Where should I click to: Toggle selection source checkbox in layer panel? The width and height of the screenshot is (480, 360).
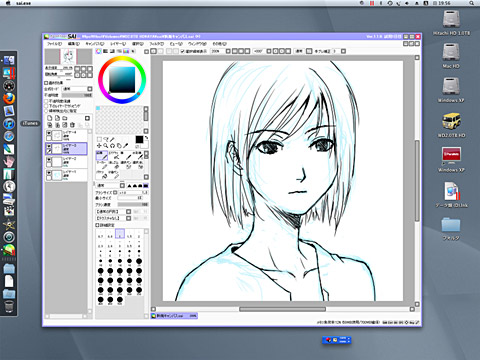pyautogui.click(x=46, y=111)
